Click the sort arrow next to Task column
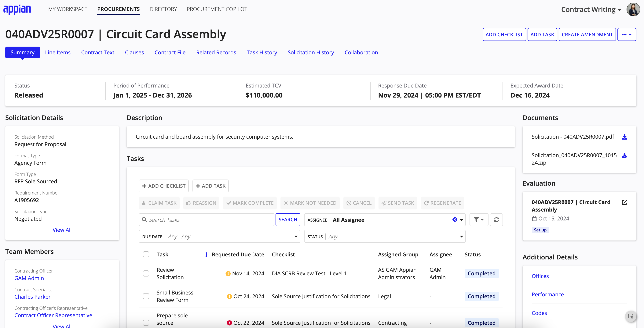Image resolution: width=644 pixels, height=328 pixels. [206, 255]
